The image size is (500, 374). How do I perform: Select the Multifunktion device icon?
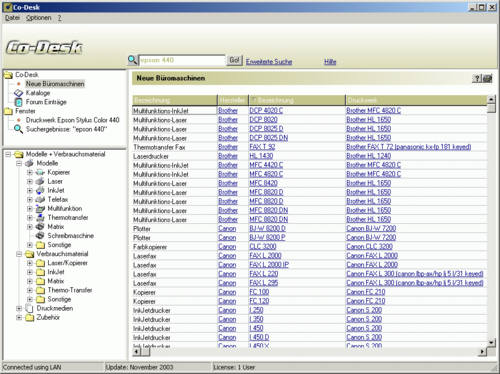[40, 209]
